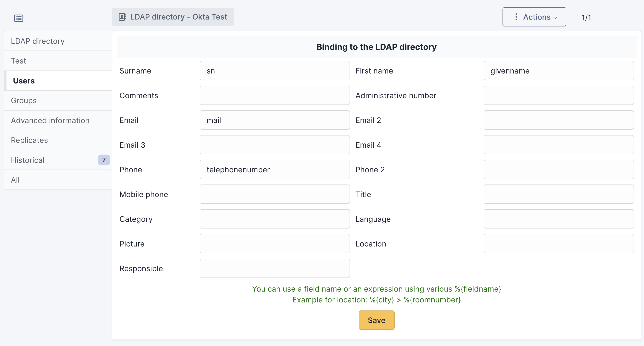Click the Phone field with telephonenumber
Image resolution: width=644 pixels, height=346 pixels.
point(274,170)
